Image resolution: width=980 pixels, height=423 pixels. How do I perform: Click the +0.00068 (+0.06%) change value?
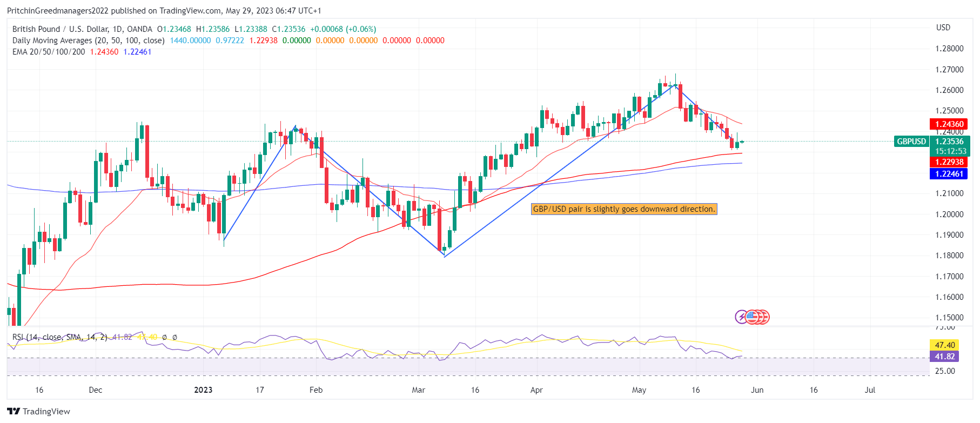[x=343, y=29]
